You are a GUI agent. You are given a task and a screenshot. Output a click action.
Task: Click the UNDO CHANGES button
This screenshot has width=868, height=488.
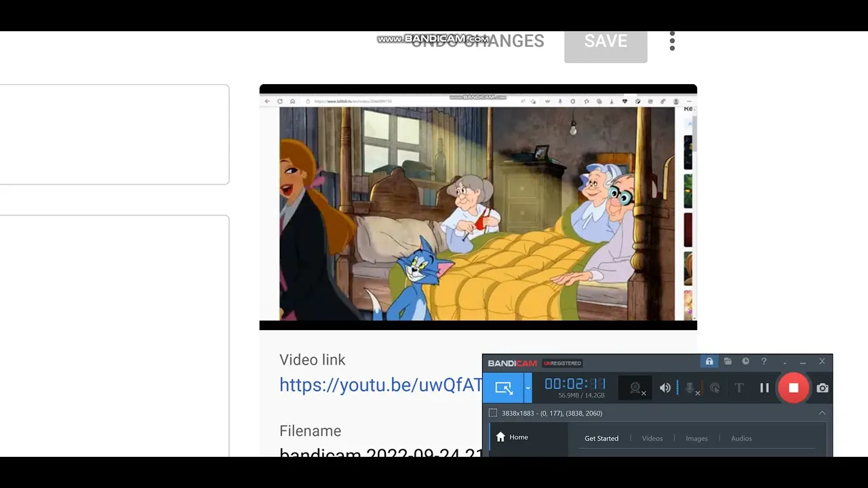(477, 41)
